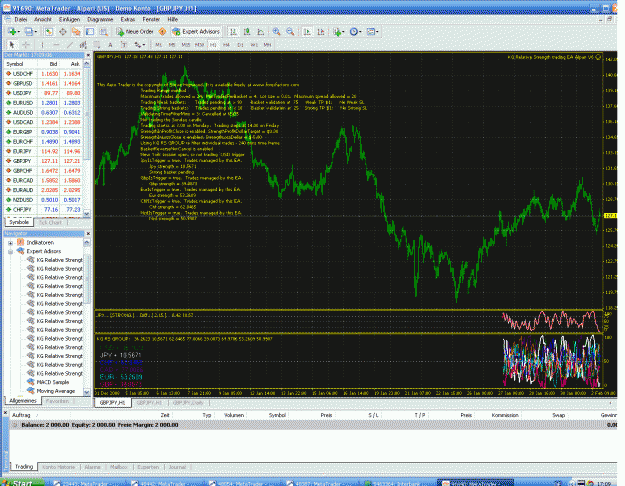Open a new chart with the toolbar icon
This screenshot has width=625, height=486.
click(12, 31)
